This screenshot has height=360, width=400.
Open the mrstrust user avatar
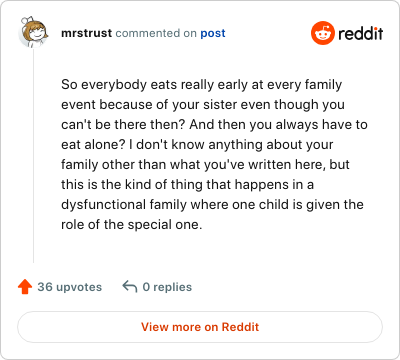tap(33, 32)
